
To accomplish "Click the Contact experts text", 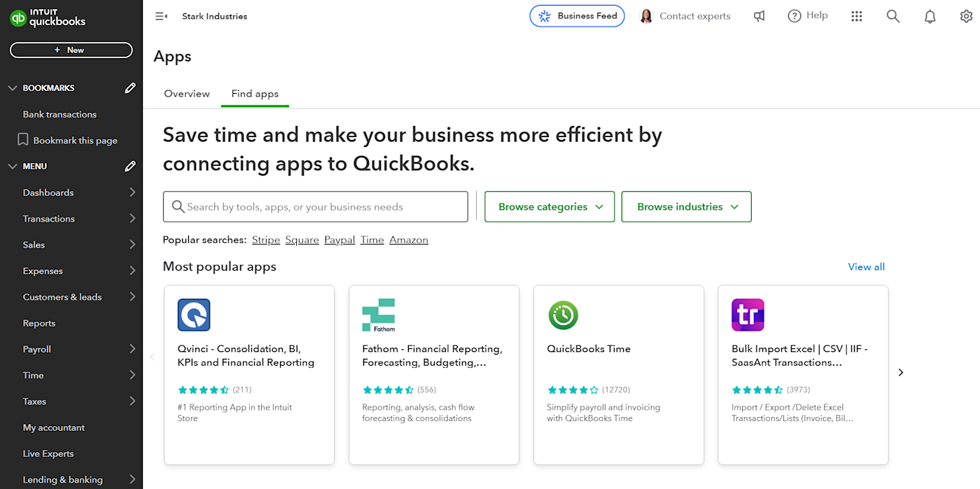I will point(695,16).
